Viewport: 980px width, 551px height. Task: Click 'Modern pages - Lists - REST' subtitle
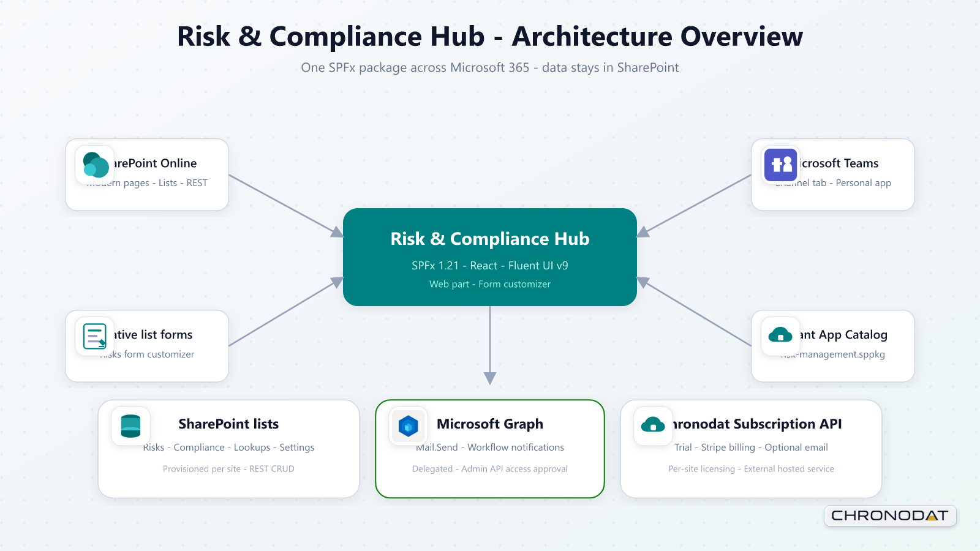(147, 183)
